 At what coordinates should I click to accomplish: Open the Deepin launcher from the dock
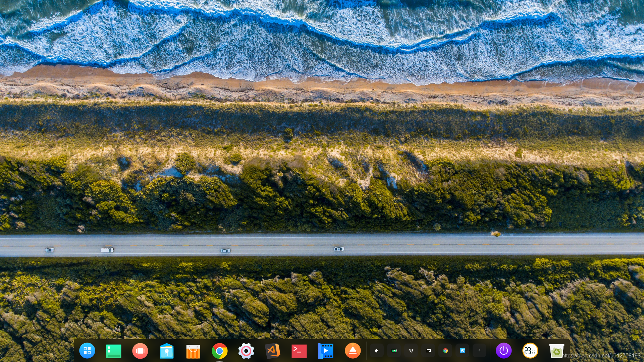(87, 351)
